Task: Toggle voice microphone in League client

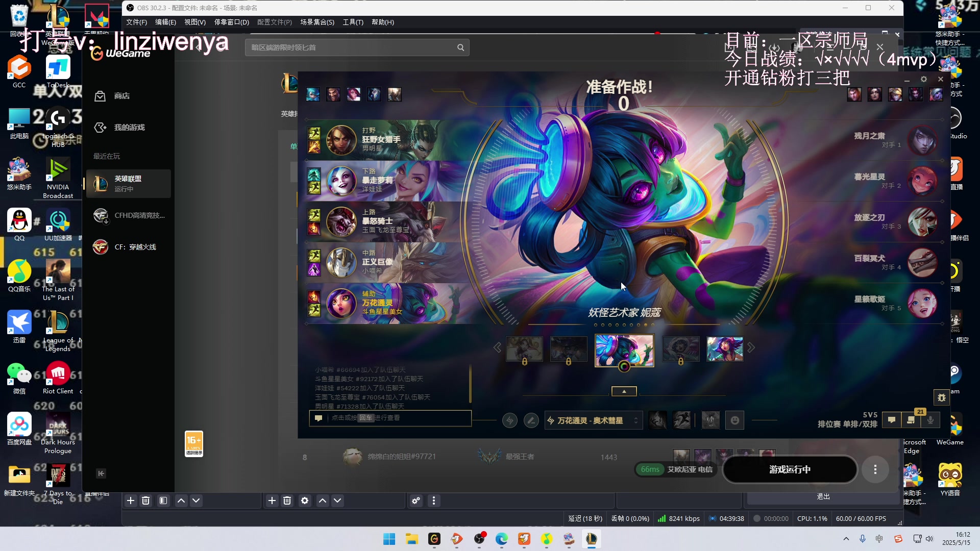Action: pyautogui.click(x=931, y=420)
